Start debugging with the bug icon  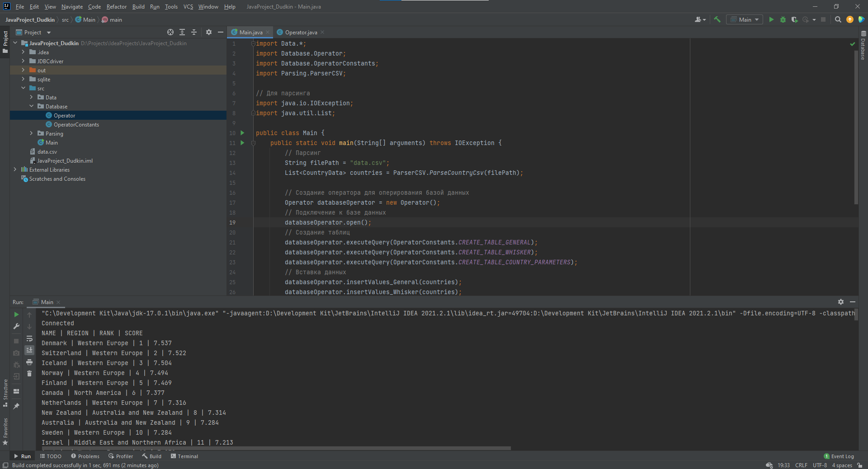point(783,19)
